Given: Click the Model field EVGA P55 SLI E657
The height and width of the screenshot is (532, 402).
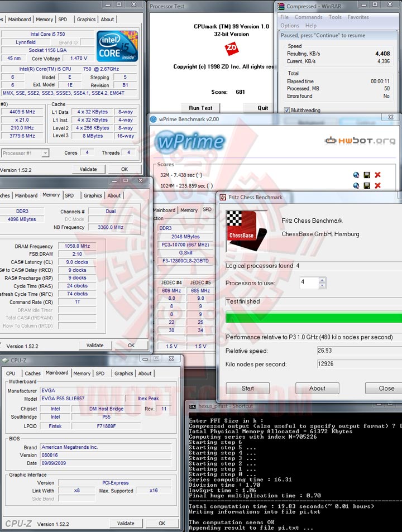Looking at the screenshot, I should click(x=82, y=399).
